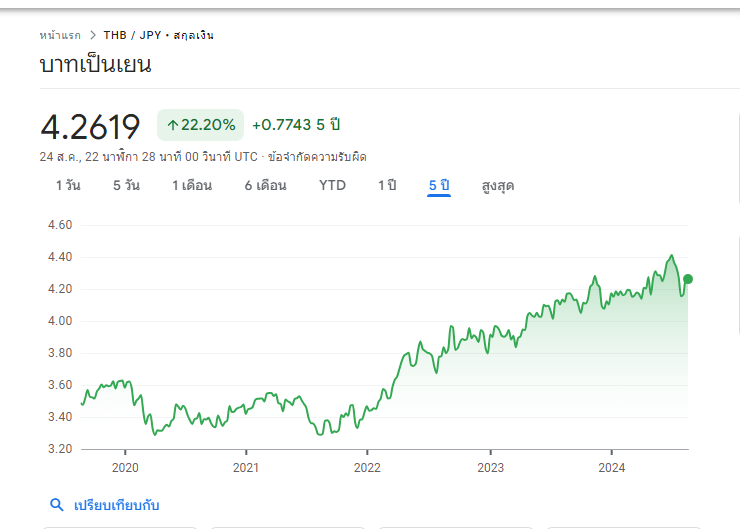Click the search magnifier icon beside เปรียบเทียบกับ
This screenshot has width=740, height=529.
point(57,505)
